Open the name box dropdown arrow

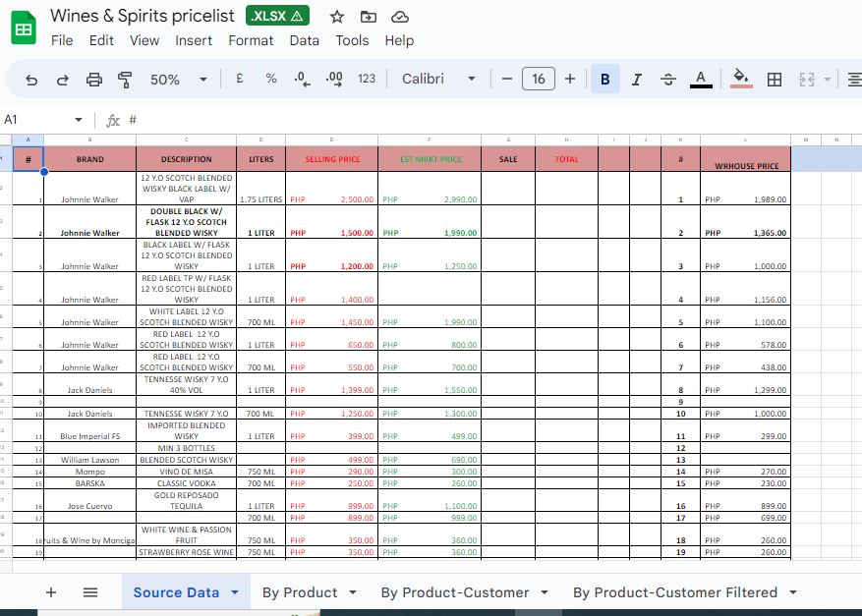click(x=79, y=120)
